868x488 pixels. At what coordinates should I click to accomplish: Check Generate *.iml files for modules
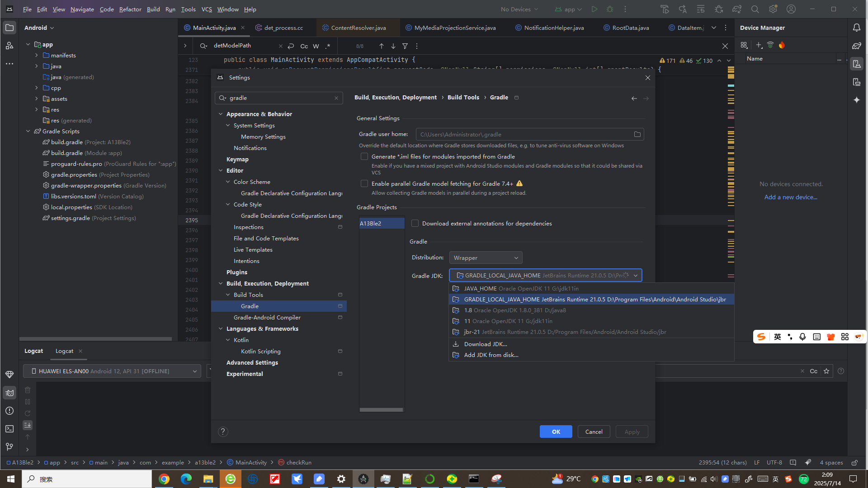point(364,156)
